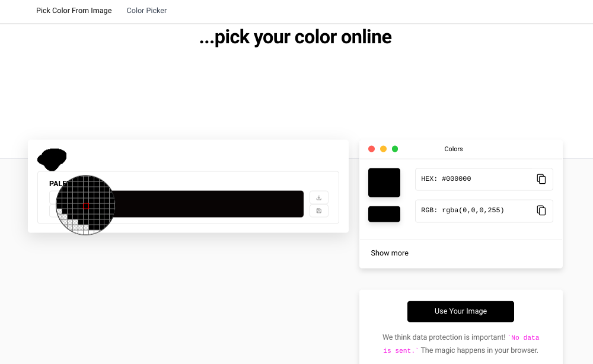The height and width of the screenshot is (364, 593).
Task: Click the black blob source image
Action: (52, 158)
